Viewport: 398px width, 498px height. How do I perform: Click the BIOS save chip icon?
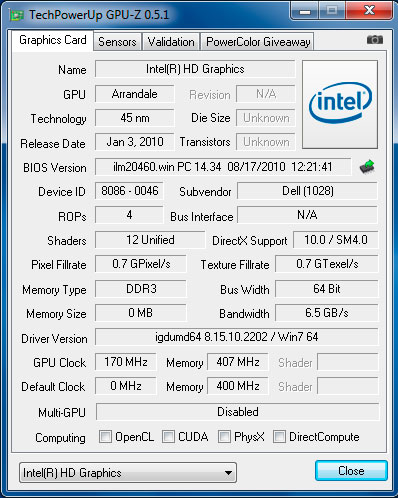pos(367,167)
